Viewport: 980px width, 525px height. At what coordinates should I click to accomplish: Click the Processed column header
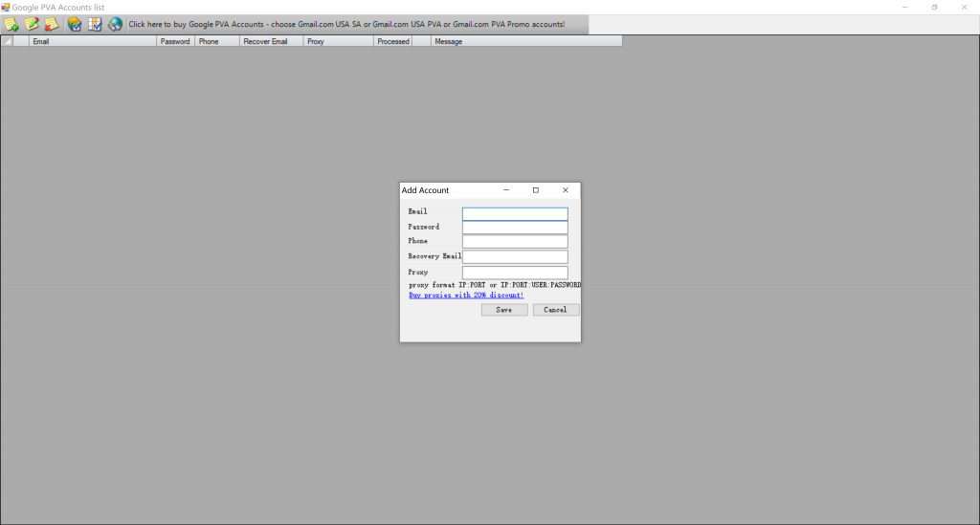click(392, 41)
